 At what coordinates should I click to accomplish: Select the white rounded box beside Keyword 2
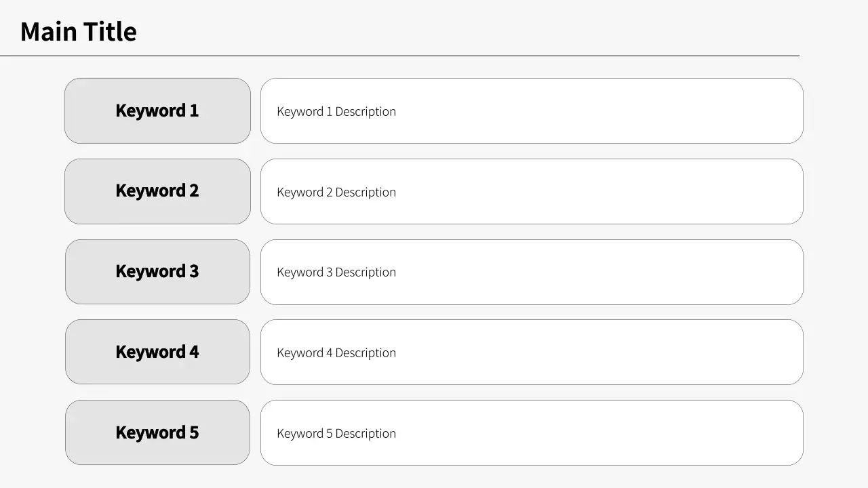point(597,191)
